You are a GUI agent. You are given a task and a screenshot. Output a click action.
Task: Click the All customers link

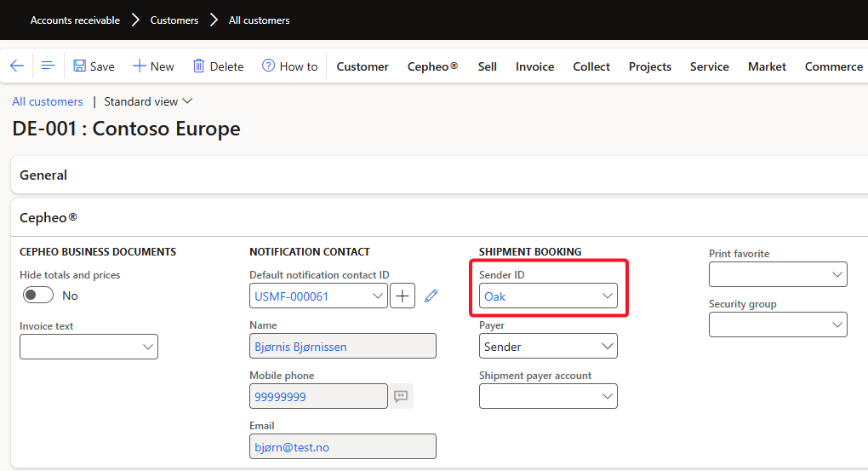point(48,101)
